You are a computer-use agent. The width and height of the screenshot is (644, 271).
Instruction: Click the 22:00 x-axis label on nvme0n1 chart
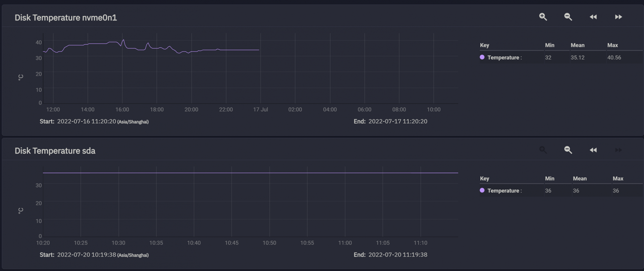tap(226, 110)
